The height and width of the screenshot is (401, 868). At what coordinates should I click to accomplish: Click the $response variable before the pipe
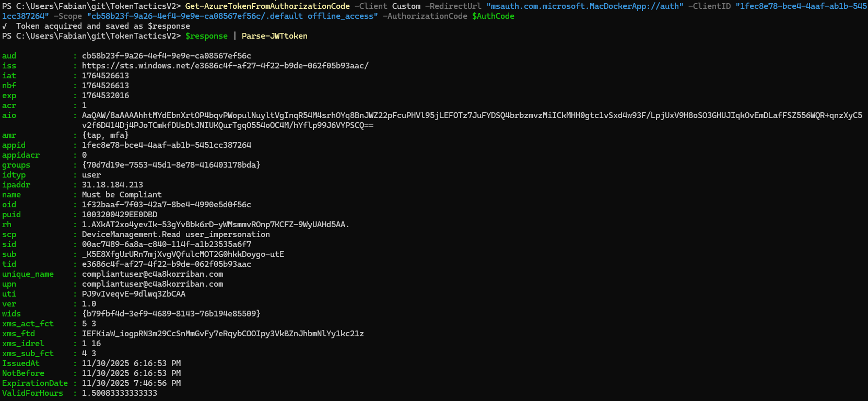click(x=206, y=36)
